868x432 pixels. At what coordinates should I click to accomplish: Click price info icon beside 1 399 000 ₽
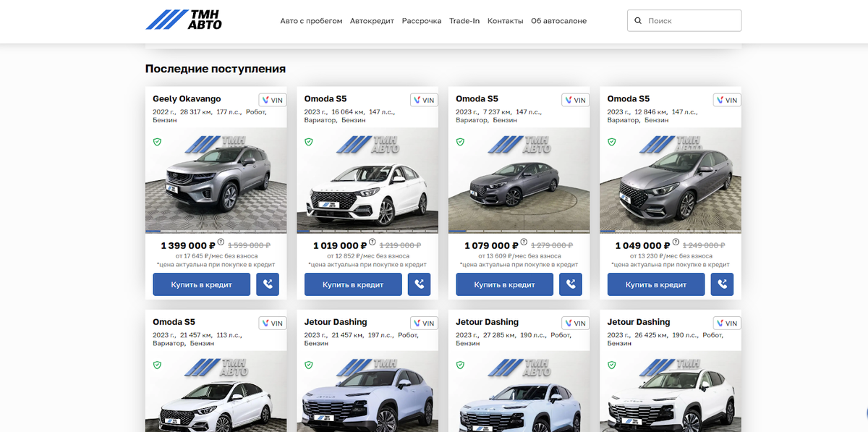pos(221,242)
